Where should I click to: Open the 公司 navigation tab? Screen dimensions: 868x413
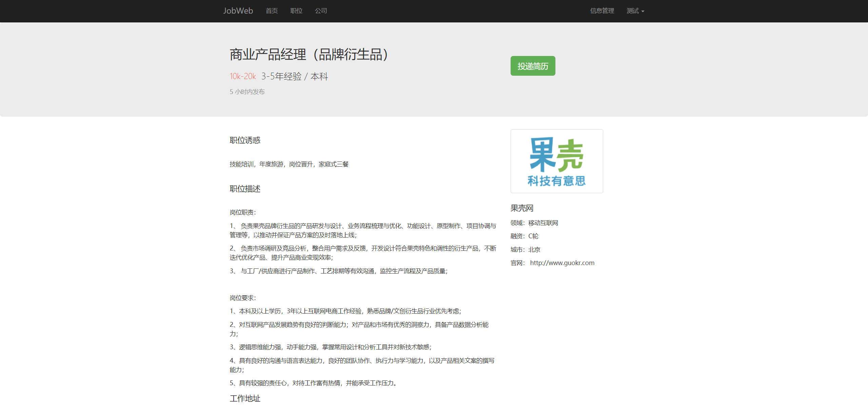pyautogui.click(x=321, y=11)
